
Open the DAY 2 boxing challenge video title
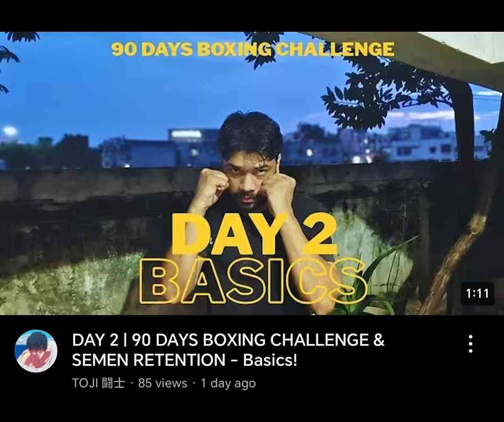click(228, 350)
